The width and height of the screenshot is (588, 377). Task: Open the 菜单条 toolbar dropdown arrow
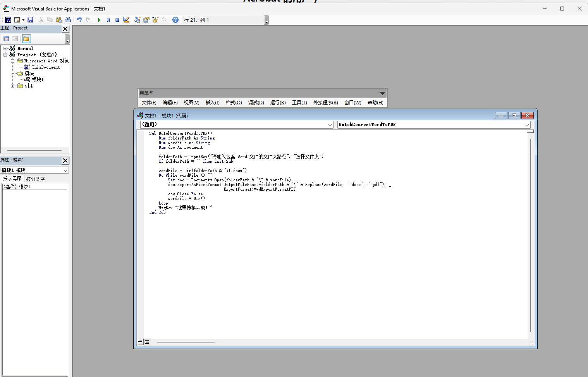pos(382,93)
